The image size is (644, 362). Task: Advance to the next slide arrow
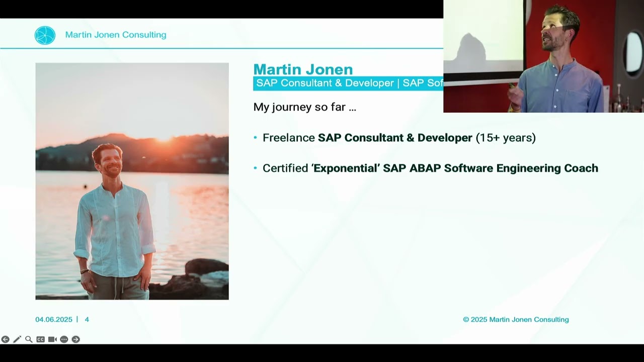pyautogui.click(x=75, y=339)
